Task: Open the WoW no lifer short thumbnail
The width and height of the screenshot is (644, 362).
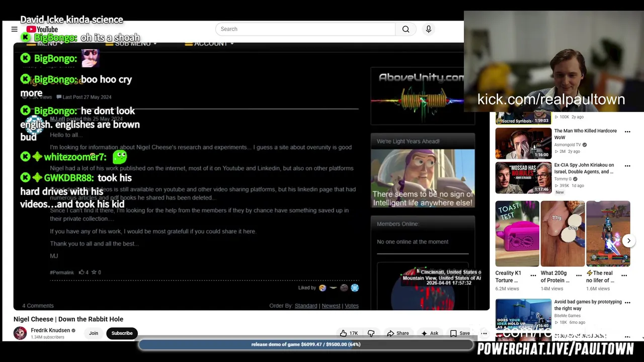Action: (608, 234)
